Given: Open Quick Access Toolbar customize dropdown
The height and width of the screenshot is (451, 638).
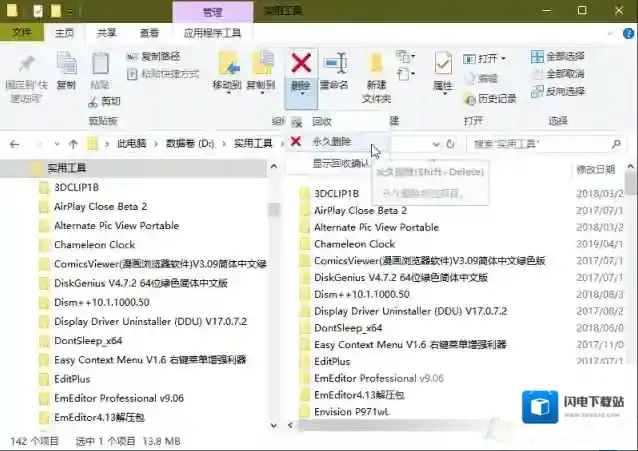Looking at the screenshot, I should pos(70,11).
